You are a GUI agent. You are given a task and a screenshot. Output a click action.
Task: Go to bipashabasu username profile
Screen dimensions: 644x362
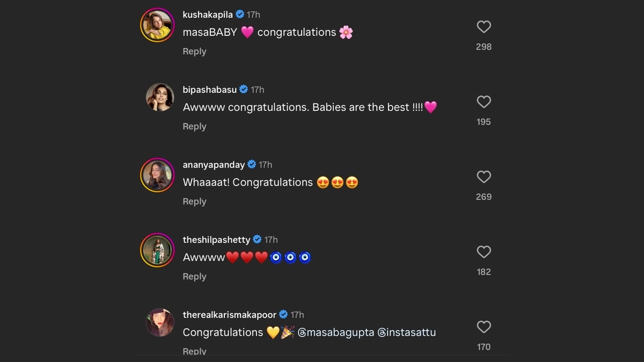coord(209,90)
